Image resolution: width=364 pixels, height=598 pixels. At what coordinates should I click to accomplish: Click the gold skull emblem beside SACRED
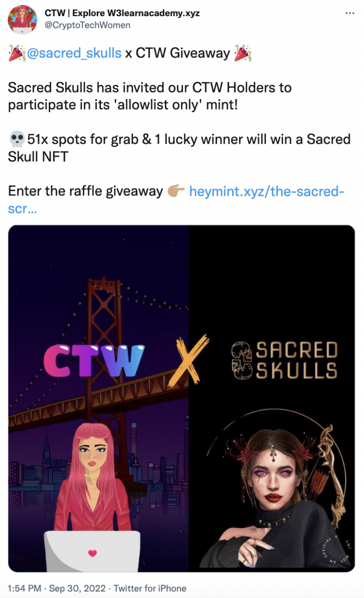click(243, 362)
